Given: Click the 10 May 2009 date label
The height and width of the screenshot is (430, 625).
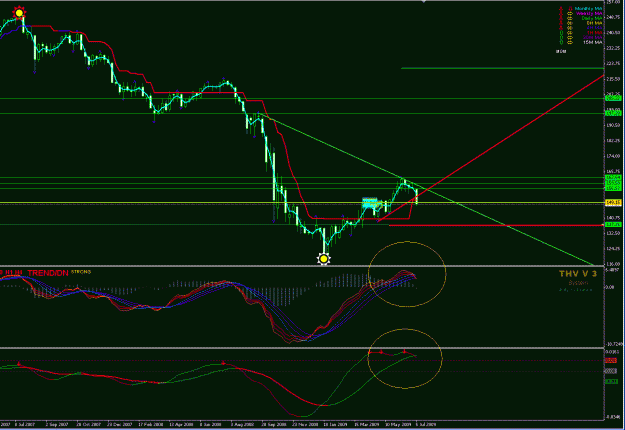Looking at the screenshot, I should point(398,424).
